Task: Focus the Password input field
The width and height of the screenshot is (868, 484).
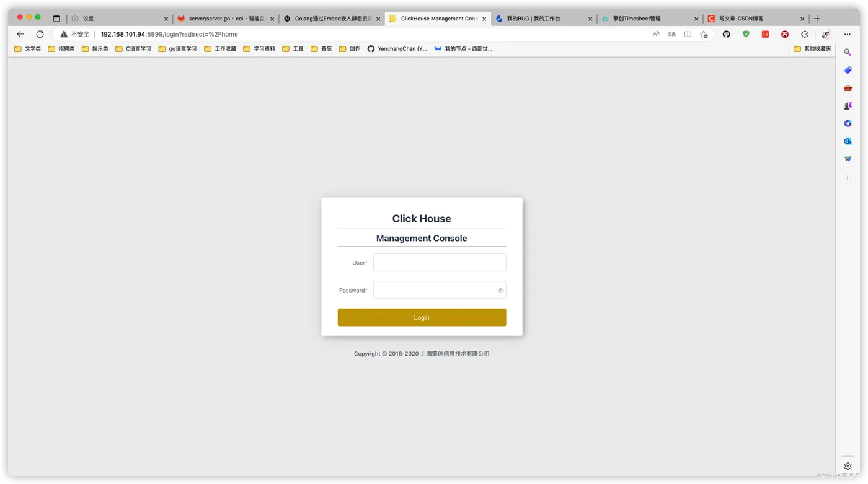Action: [440, 290]
